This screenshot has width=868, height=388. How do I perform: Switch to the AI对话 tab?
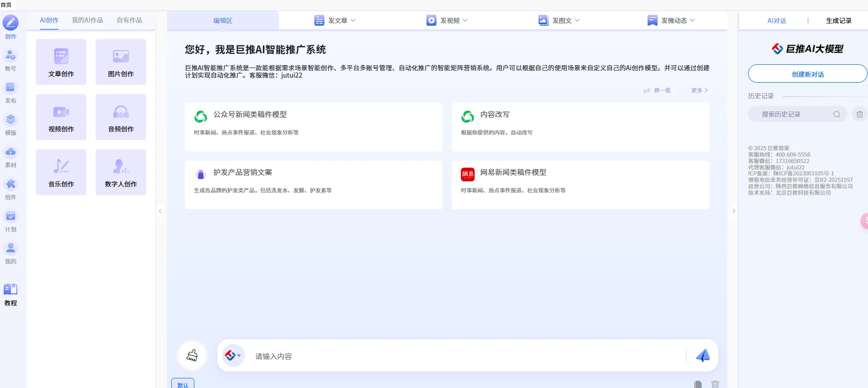click(x=777, y=21)
